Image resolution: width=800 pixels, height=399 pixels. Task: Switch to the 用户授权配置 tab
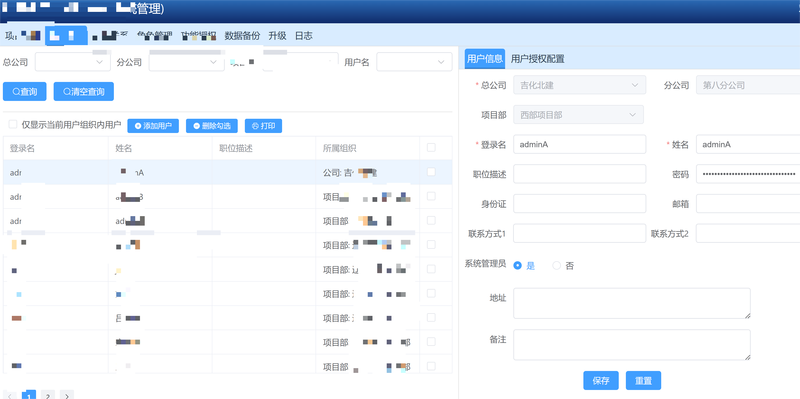point(538,59)
